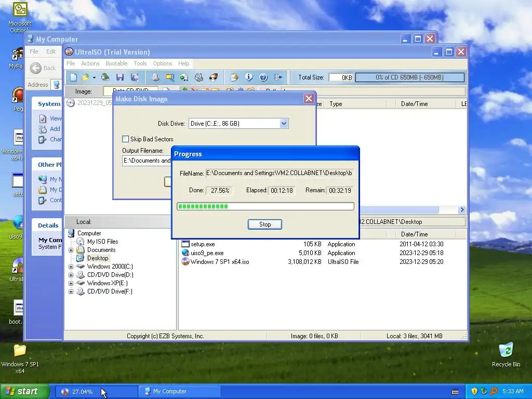Click the Back arrow in My Computer window
Screen dimensions: 532x399
tap(36, 68)
